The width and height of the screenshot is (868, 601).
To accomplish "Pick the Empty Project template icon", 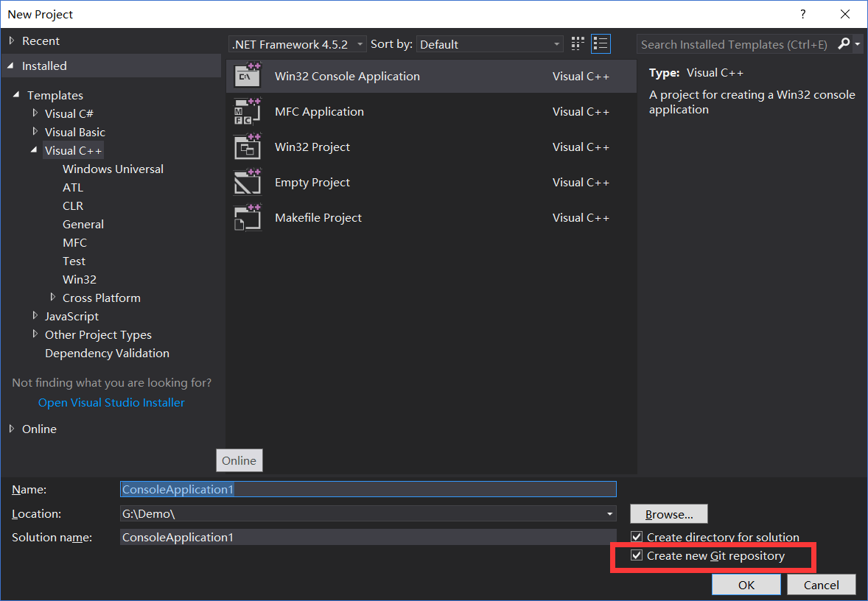I will (248, 182).
